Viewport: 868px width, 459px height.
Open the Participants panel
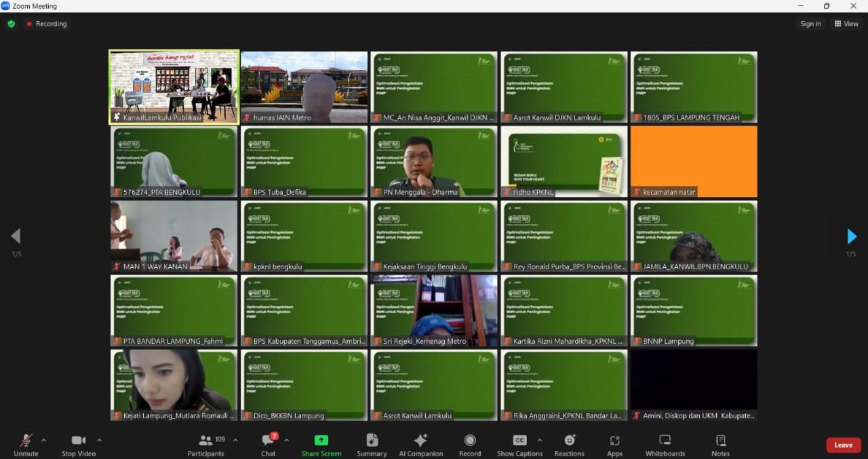tap(205, 444)
